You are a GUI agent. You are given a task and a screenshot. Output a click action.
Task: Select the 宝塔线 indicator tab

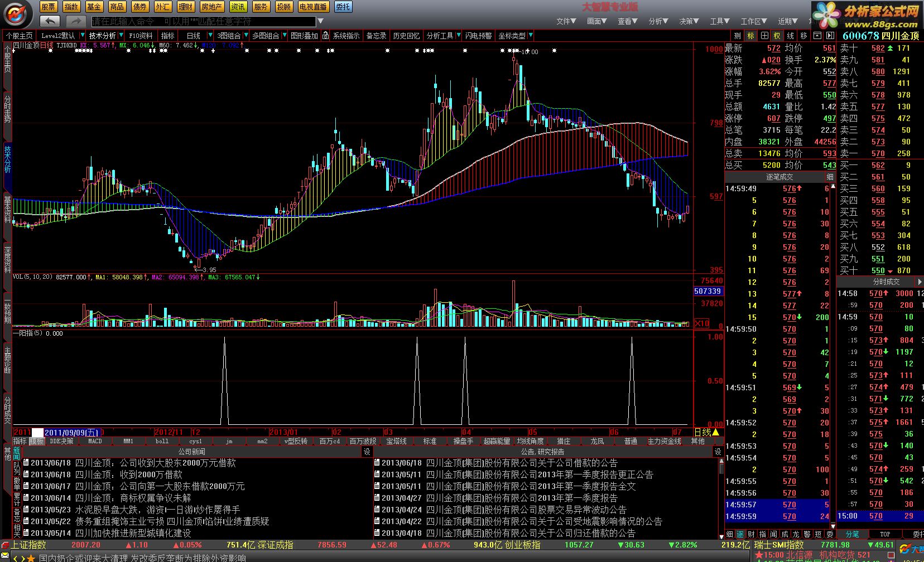click(x=396, y=441)
